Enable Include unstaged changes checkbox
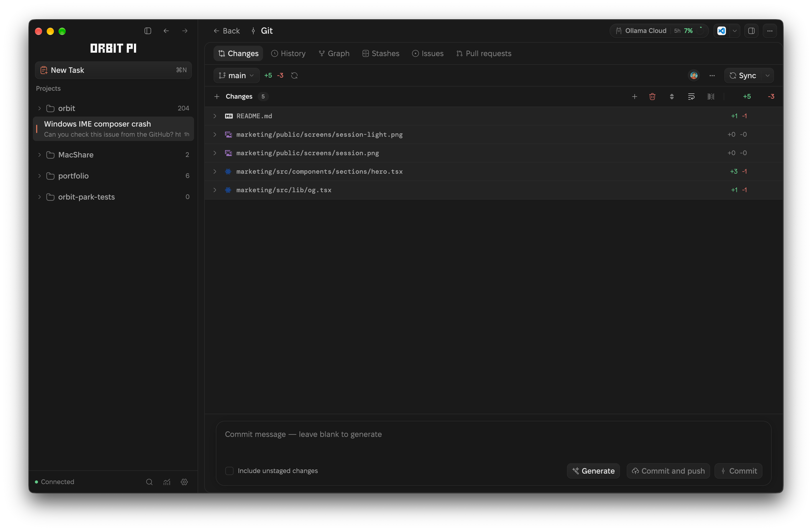This screenshot has width=812, height=531. point(230,471)
